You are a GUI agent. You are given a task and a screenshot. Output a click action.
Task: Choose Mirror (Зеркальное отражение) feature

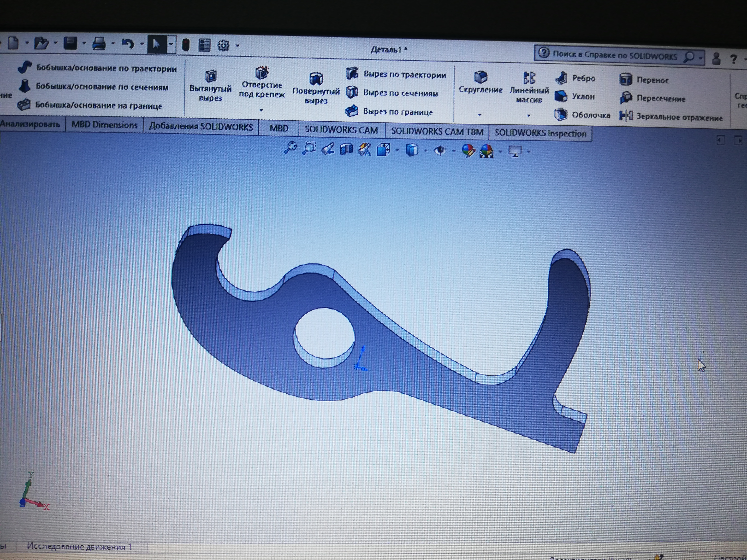626,116
